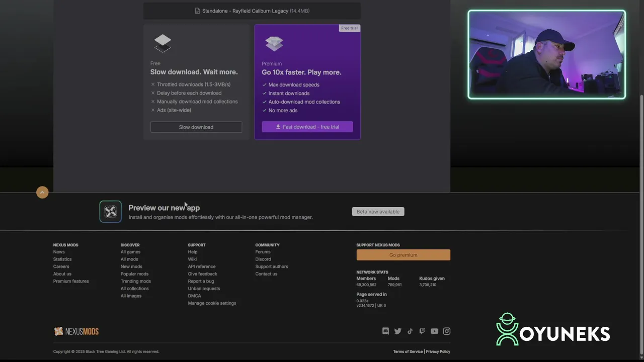Click the Preview our new app heading
Screen dimensions: 644x362
[x=164, y=208]
